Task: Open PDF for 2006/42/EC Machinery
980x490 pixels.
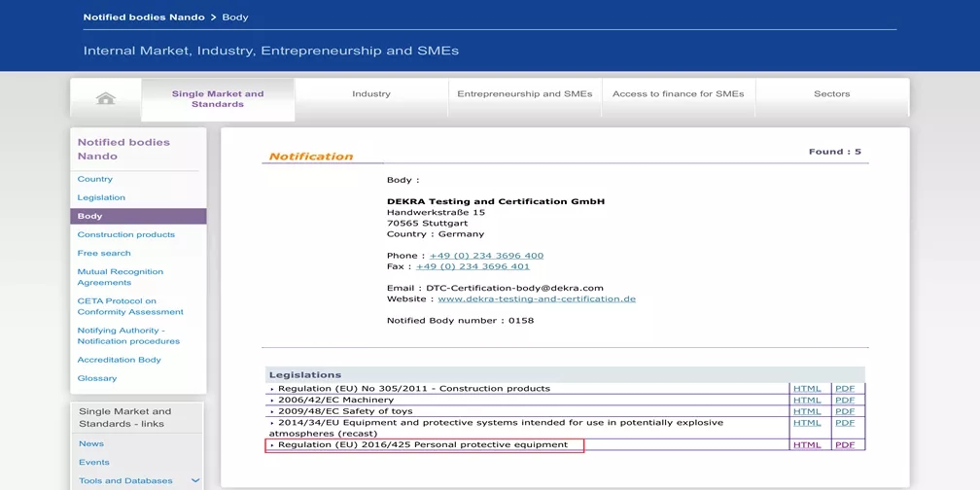Action: coord(844,400)
